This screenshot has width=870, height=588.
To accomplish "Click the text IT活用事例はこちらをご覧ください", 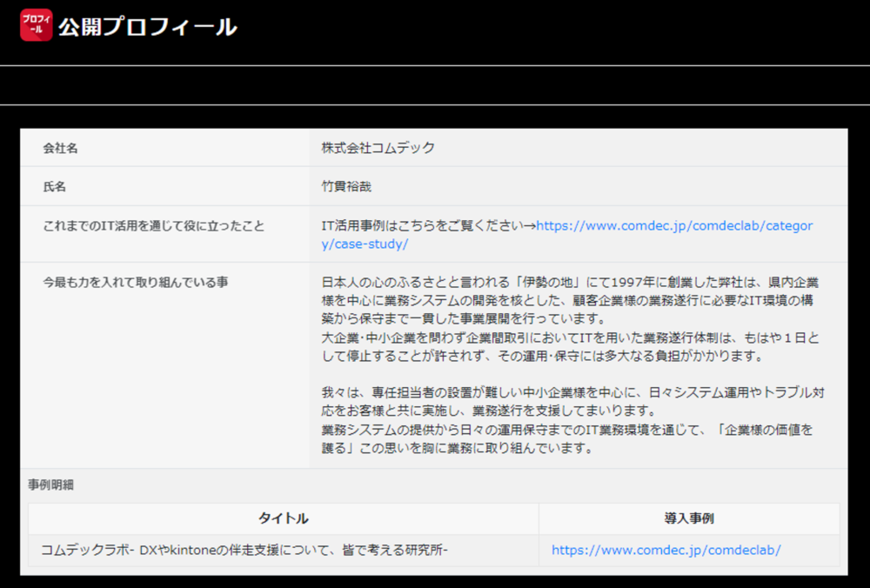I will 422,226.
